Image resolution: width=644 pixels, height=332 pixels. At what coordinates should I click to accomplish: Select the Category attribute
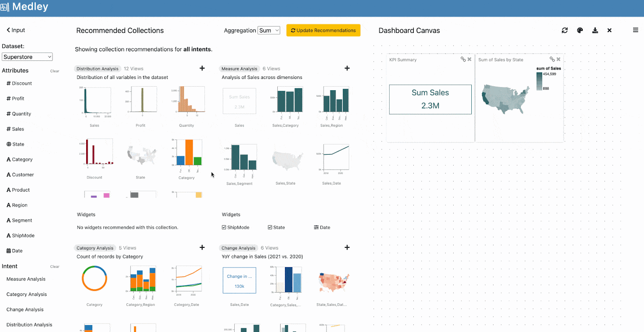coord(20,160)
